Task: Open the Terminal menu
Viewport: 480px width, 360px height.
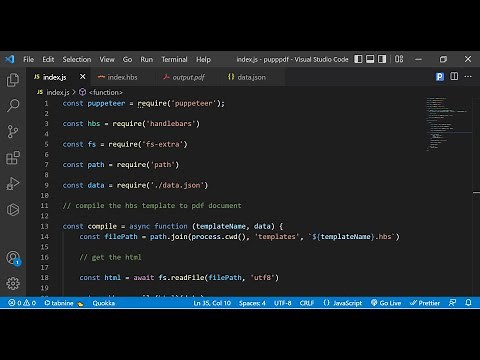Action: pyautogui.click(x=174, y=59)
